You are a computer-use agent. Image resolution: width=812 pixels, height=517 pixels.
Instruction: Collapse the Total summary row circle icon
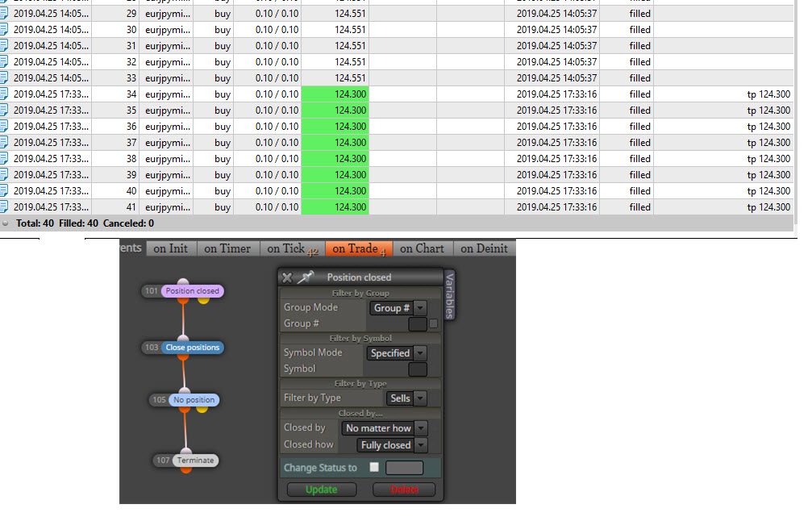click(5, 223)
